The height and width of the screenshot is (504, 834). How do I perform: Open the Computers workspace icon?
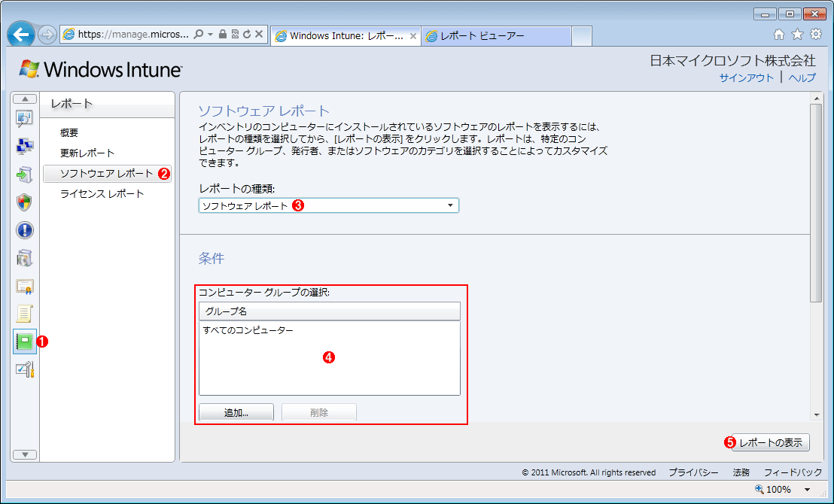tap(25, 146)
